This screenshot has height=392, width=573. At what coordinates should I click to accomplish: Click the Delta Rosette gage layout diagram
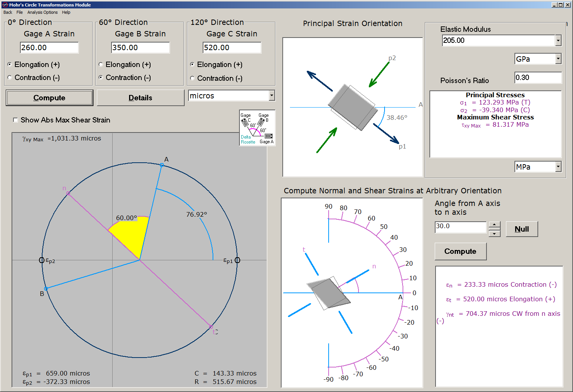[257, 127]
